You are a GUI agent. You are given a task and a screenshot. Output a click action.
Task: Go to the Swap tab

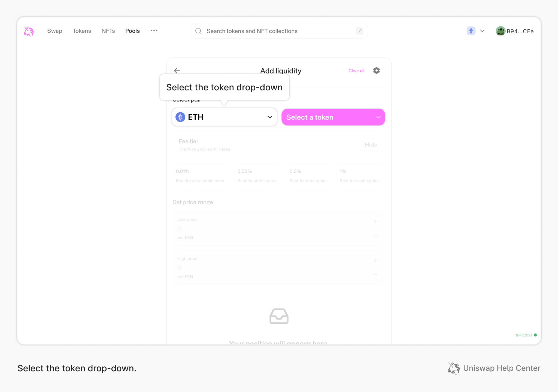(x=54, y=31)
